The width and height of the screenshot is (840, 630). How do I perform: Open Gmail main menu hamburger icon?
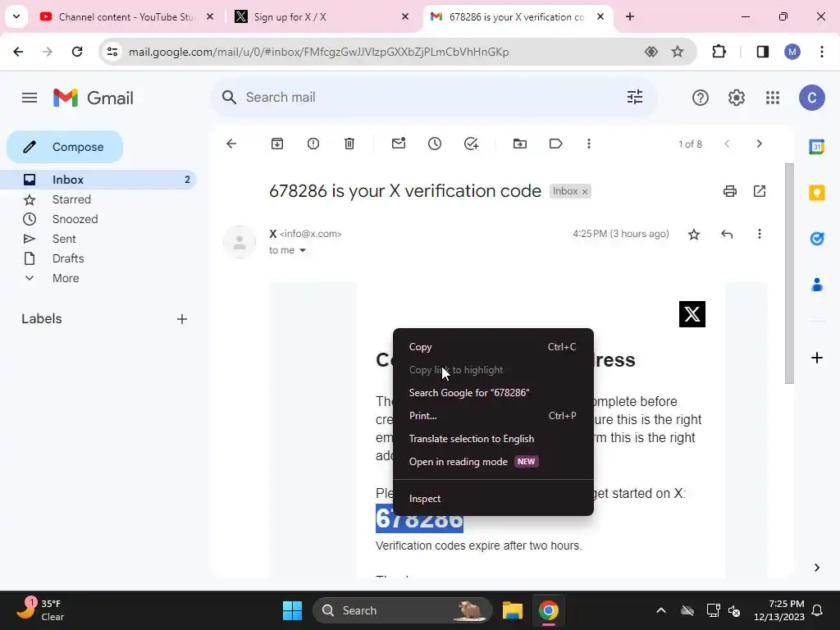(x=30, y=98)
